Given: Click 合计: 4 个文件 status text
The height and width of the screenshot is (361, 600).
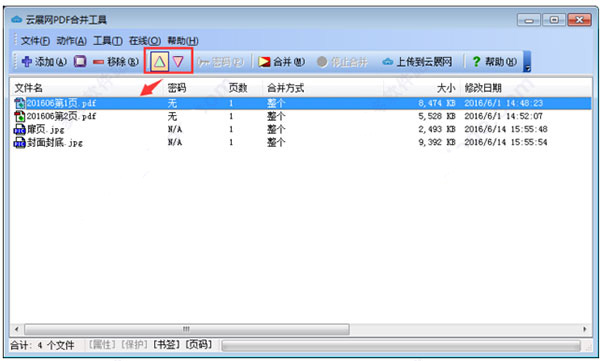Looking at the screenshot, I should pyautogui.click(x=42, y=345).
